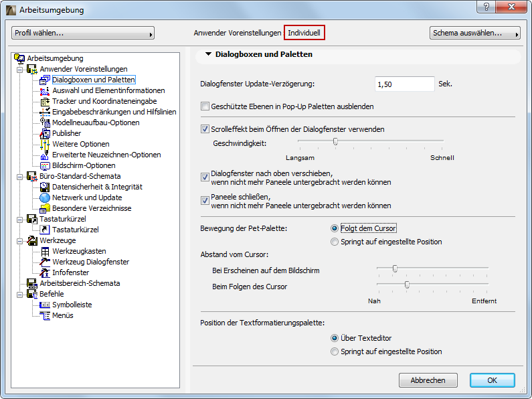Screen dimensions: 532x399
Task: Select Werkzeugkasten tree item
Action: click(x=79, y=252)
